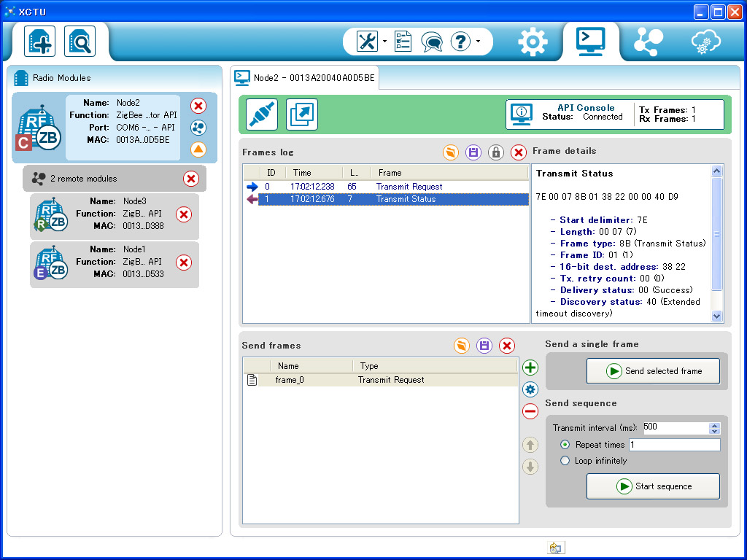747x560 pixels.
Task: Edit the selected frame with gear icon
Action: pos(530,389)
